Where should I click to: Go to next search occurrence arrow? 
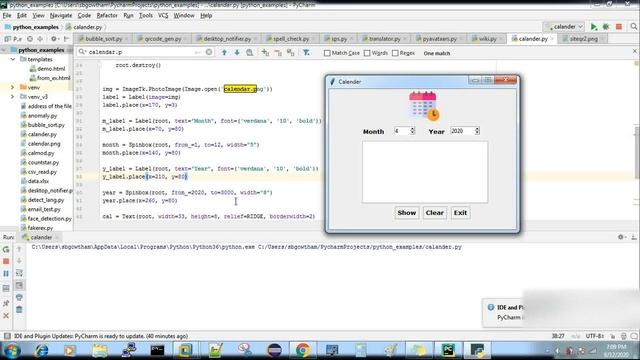[x=237, y=53]
